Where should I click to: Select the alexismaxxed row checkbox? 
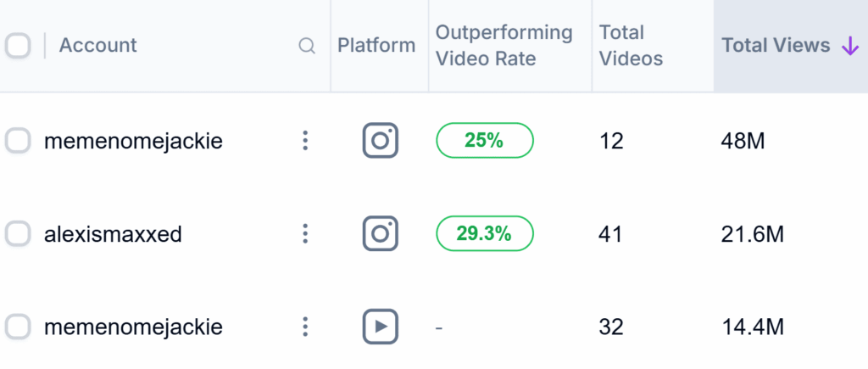point(18,233)
